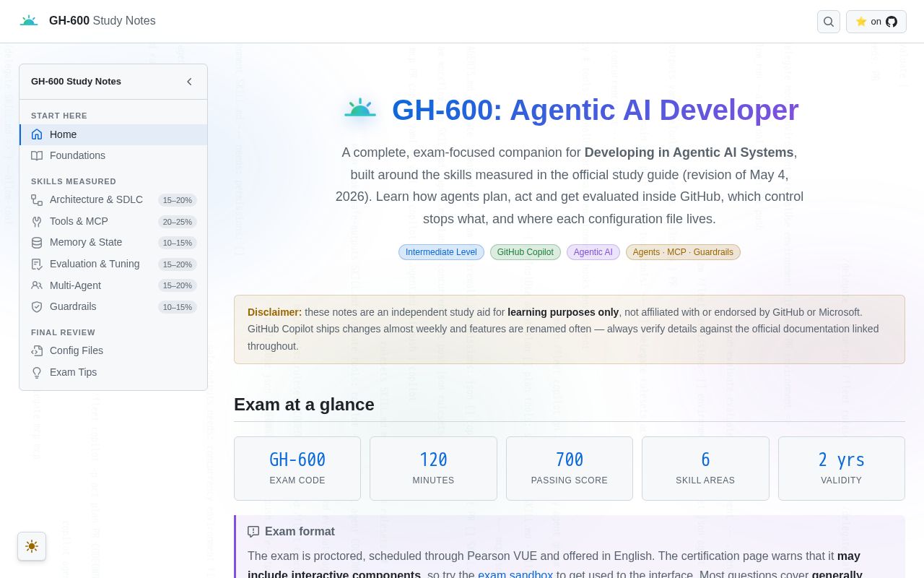Open the Foundations page
This screenshot has width=924, height=578.
point(113,155)
